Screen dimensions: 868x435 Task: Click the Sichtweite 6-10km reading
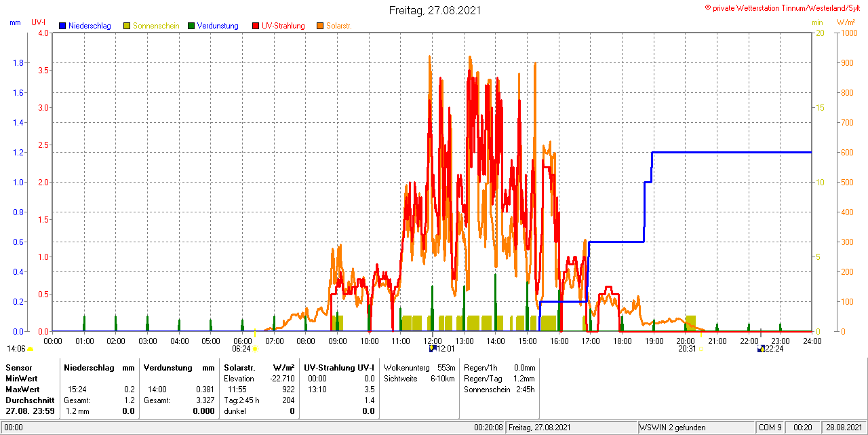tap(419, 378)
